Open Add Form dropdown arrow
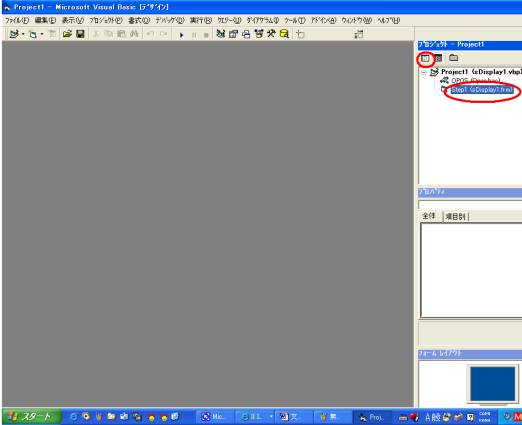The width and height of the screenshot is (522, 425). tap(42, 34)
